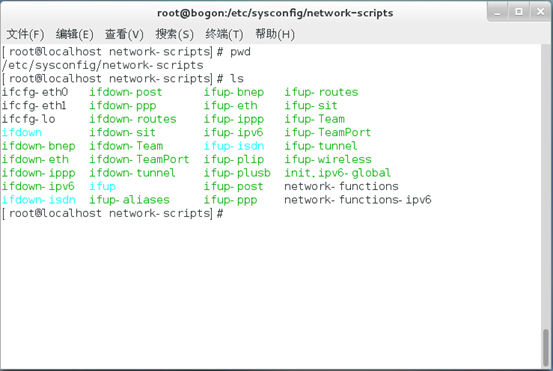Click the file name ifup-ippp

point(233,119)
